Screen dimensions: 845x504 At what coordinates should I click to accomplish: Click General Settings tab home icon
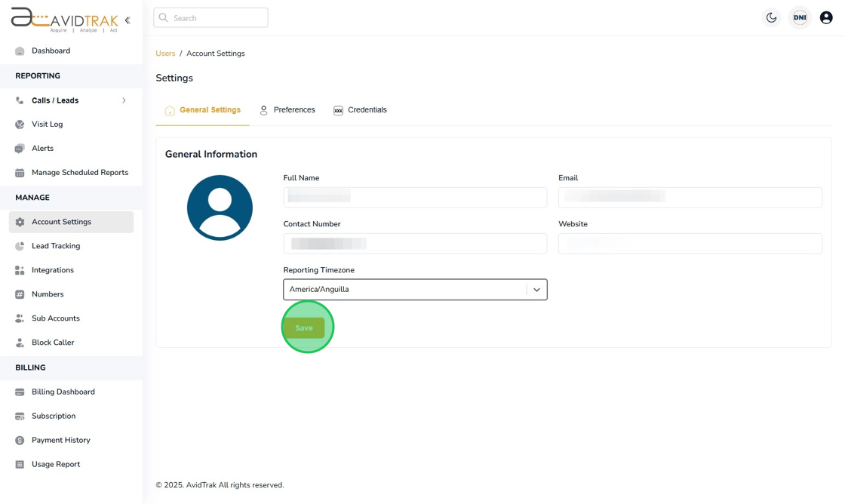170,111
